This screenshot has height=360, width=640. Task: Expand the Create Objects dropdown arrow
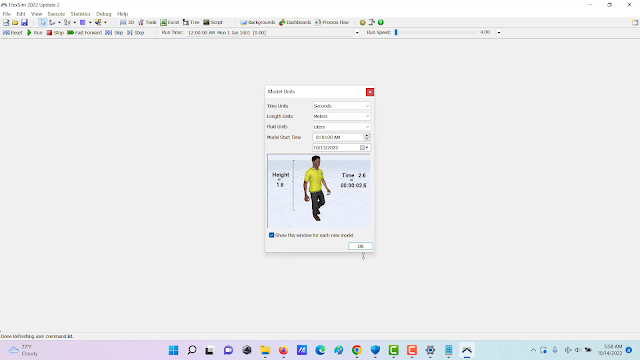[x=90, y=22]
